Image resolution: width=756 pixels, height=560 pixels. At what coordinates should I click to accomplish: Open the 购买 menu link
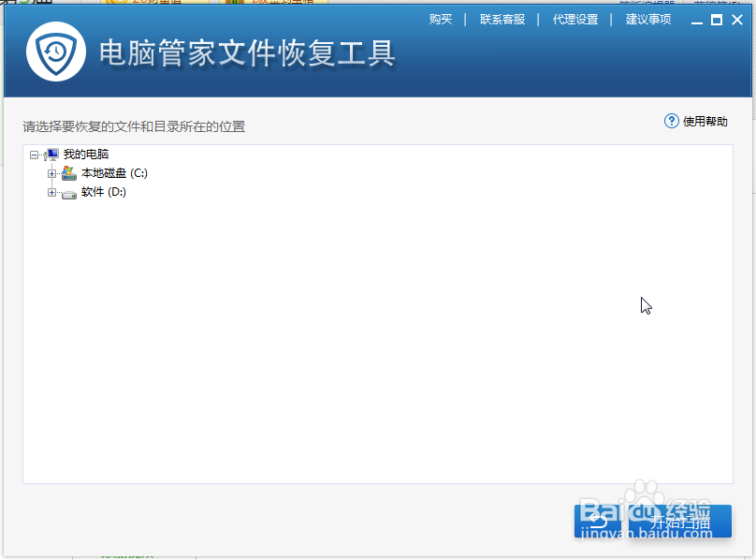[441, 20]
